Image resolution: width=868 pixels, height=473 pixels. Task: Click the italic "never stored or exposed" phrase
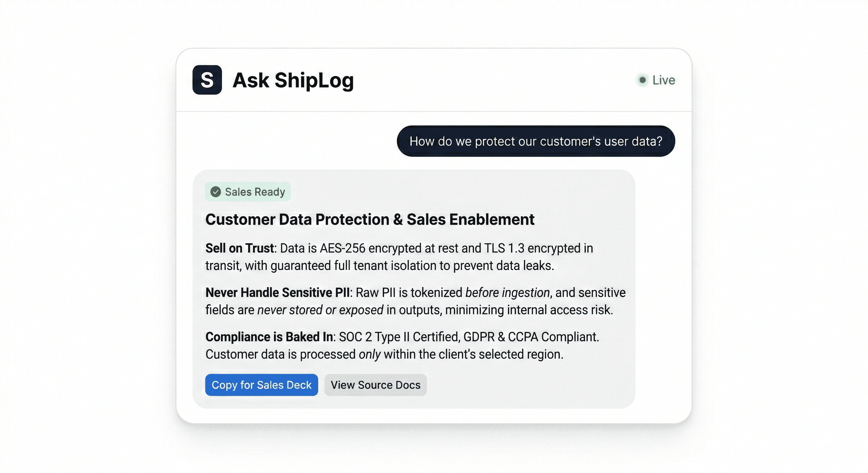click(320, 310)
